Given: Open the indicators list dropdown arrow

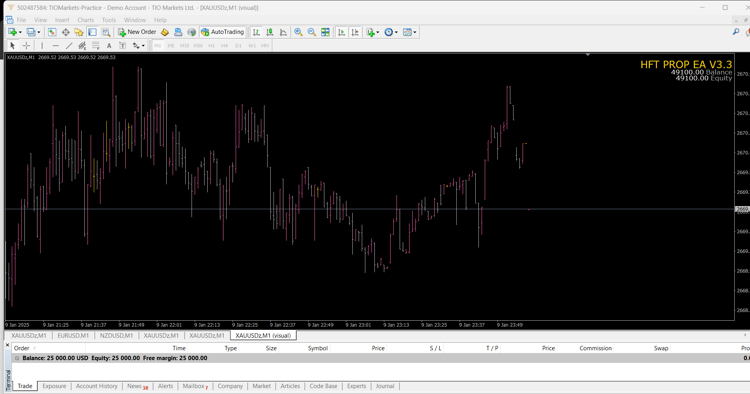Looking at the screenshot, I should [x=377, y=33].
